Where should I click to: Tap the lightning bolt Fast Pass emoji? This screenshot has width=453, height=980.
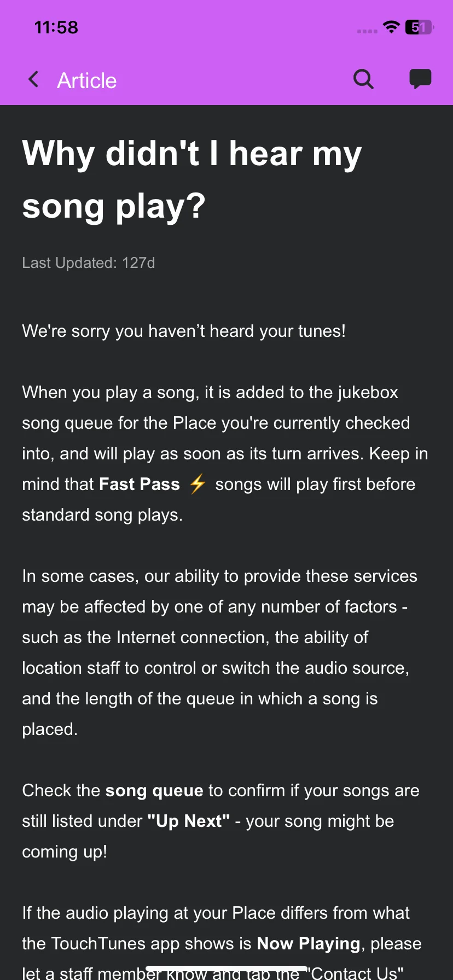pos(197,484)
